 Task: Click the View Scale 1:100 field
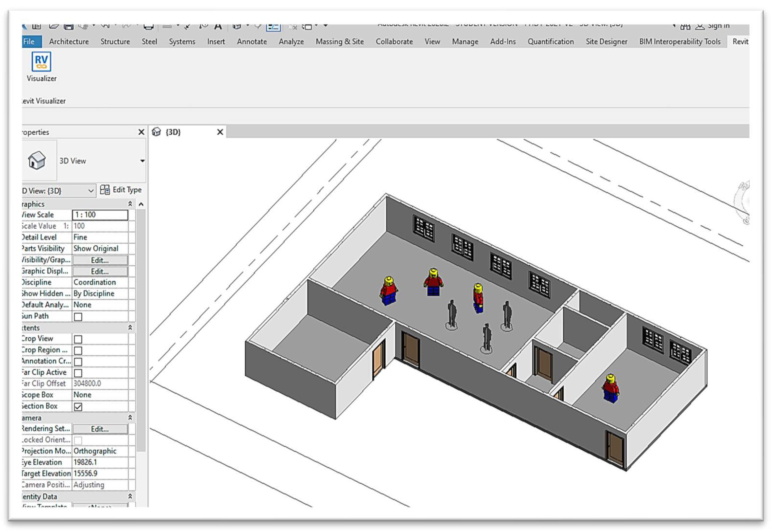tap(100, 215)
